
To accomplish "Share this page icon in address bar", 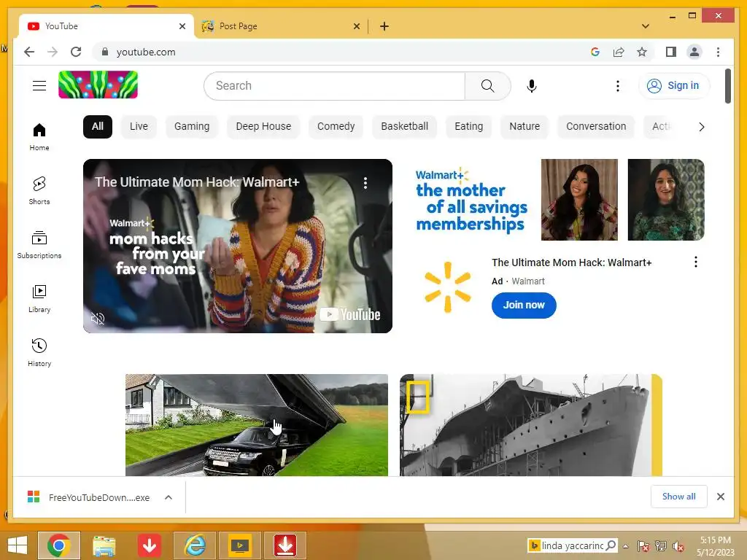I will pyautogui.click(x=619, y=52).
